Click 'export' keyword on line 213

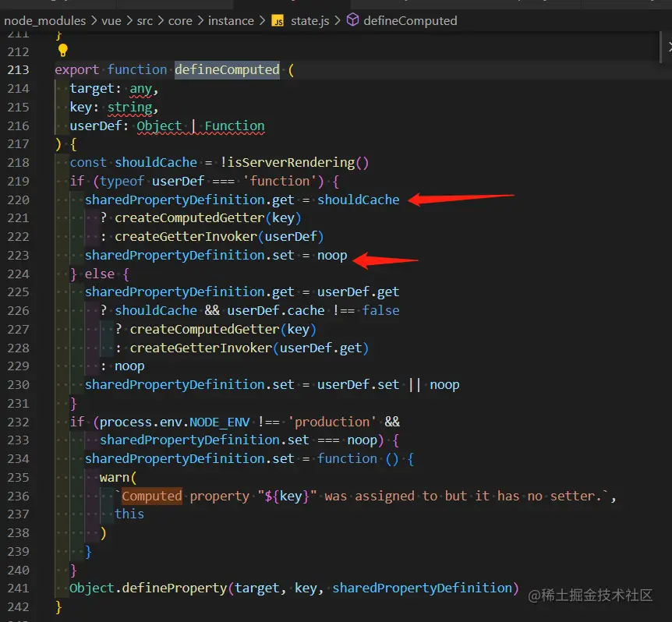coord(76,70)
